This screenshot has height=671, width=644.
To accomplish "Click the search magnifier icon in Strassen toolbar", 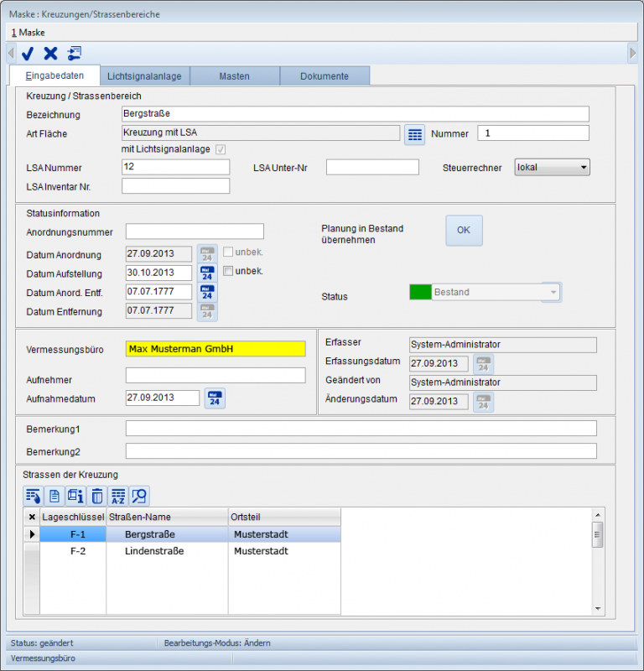I will pos(139,496).
